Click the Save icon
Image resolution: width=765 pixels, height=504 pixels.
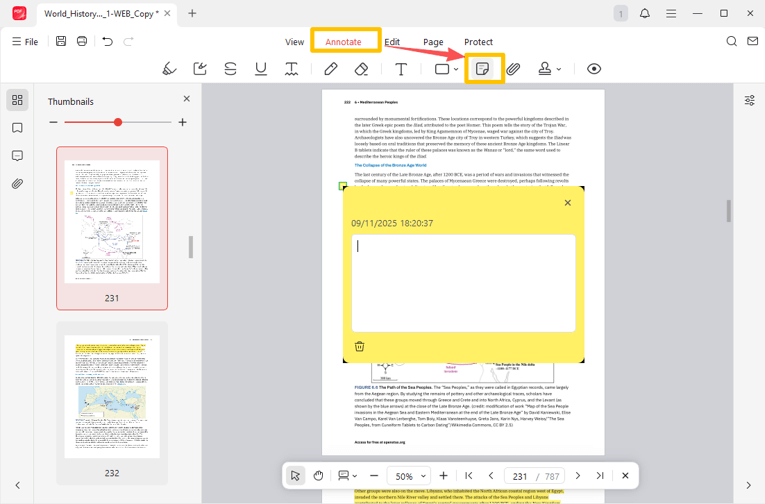pos(61,41)
